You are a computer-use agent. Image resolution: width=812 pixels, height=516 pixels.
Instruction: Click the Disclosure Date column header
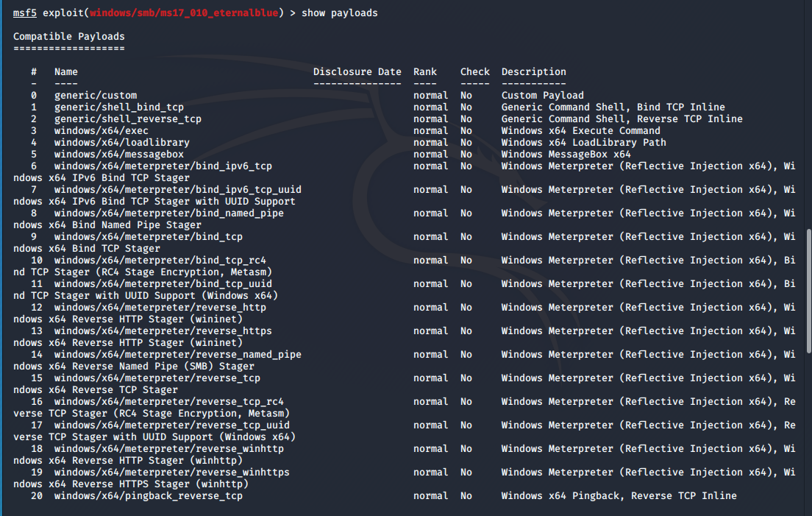(x=357, y=71)
